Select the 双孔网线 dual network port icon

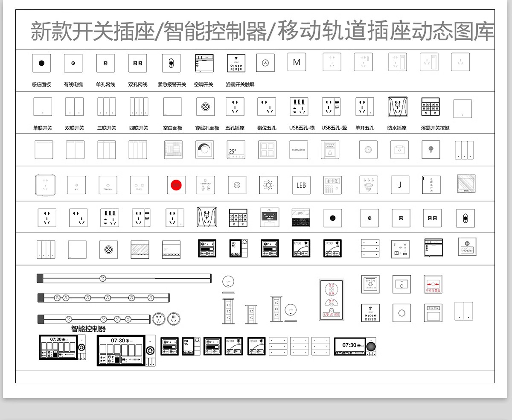tap(137, 62)
